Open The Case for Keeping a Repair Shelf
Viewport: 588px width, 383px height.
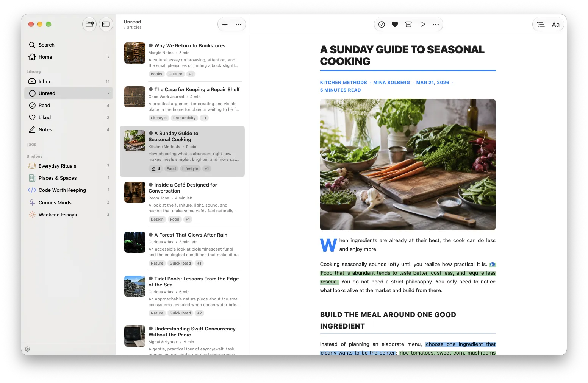[182, 104]
